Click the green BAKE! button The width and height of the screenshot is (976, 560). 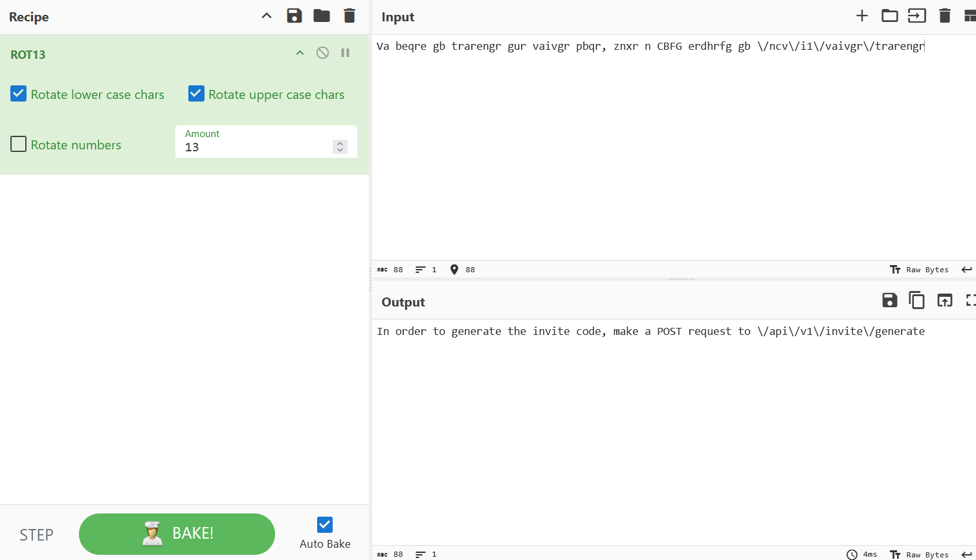(177, 534)
